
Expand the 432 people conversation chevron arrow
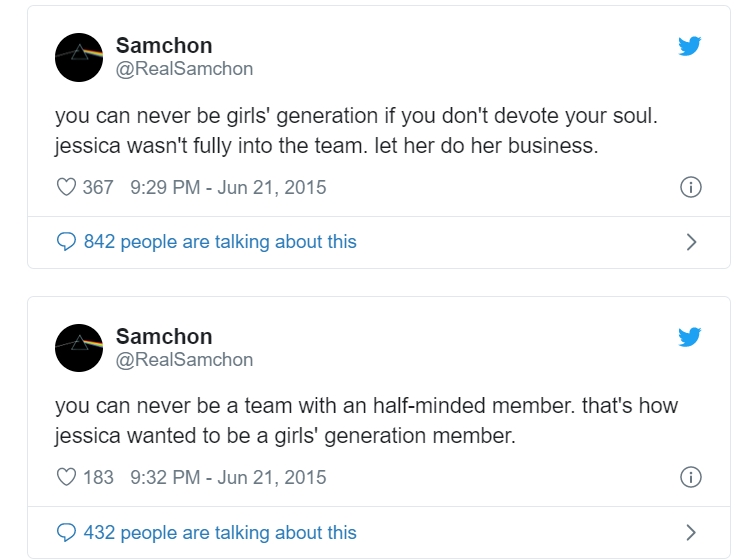point(690,532)
